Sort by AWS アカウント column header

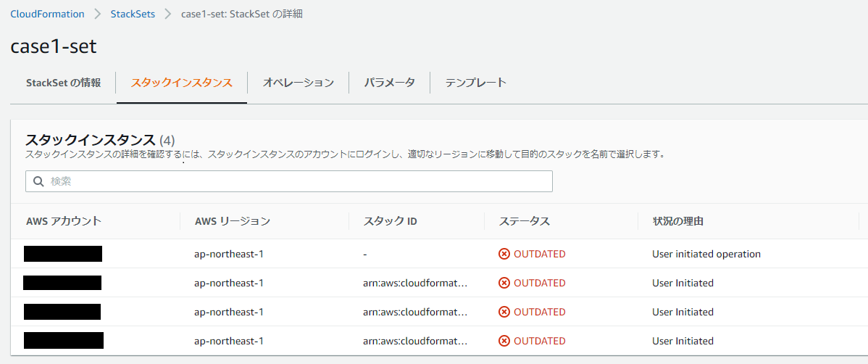point(64,221)
